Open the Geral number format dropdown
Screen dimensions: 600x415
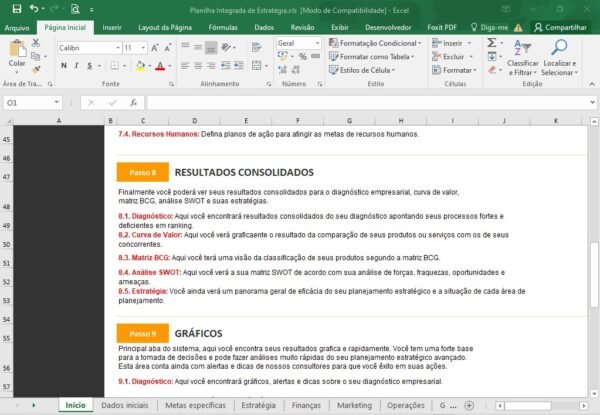pos(317,43)
